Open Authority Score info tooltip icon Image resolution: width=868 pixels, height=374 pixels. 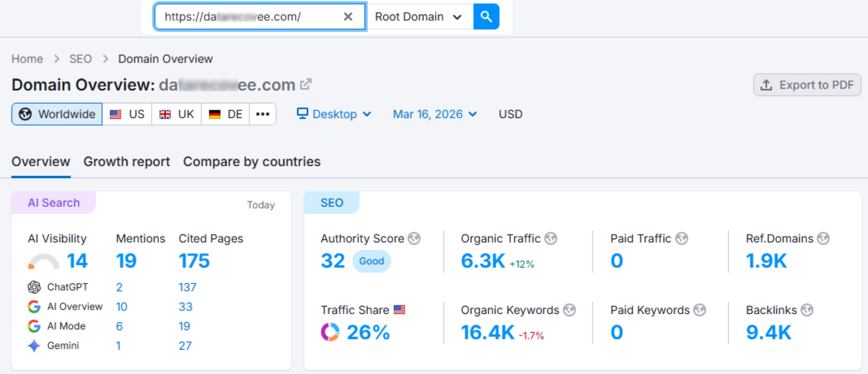414,238
